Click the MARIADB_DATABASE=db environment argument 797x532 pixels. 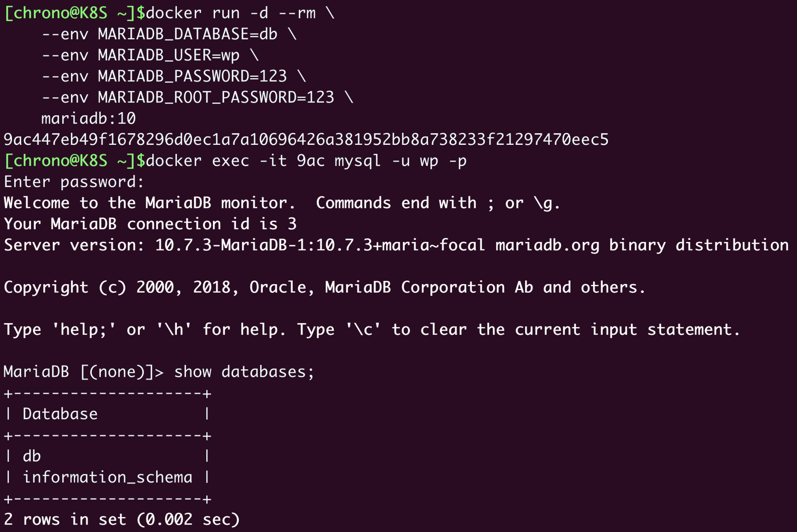[188, 34]
